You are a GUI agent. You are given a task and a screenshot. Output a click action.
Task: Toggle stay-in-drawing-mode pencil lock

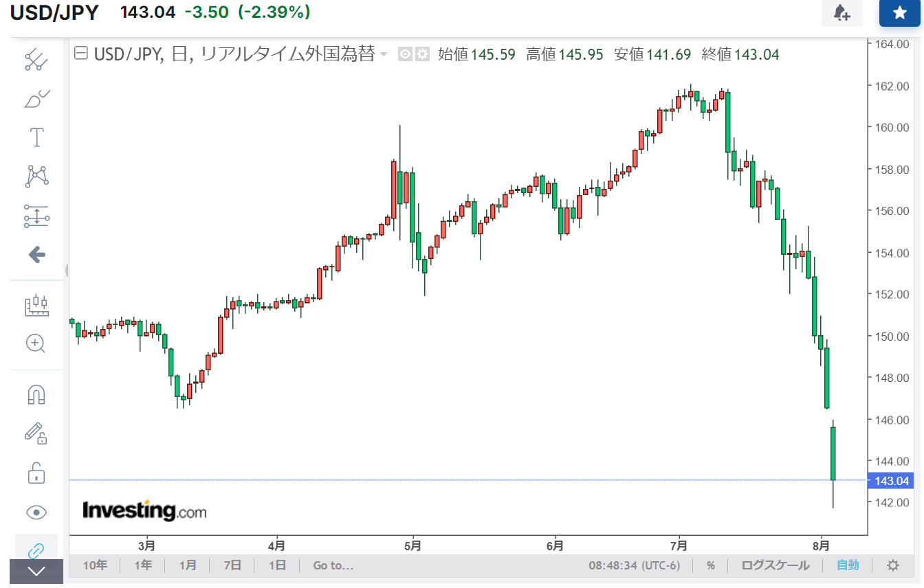coord(36,433)
